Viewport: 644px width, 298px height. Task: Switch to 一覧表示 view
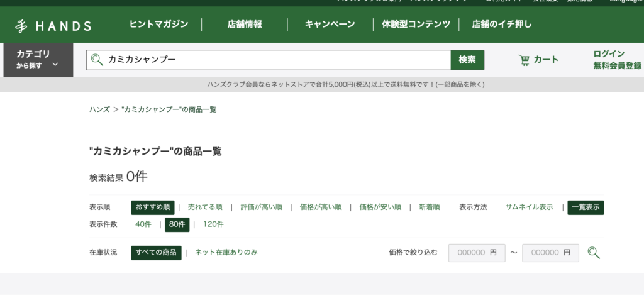pos(586,207)
